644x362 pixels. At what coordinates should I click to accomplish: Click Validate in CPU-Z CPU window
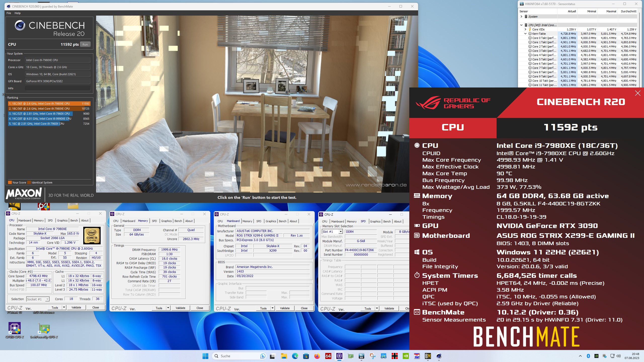[76, 307]
